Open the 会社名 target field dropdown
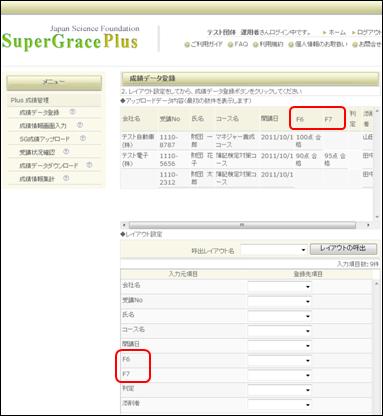Screen dimensions: 383x416 pos(279,287)
